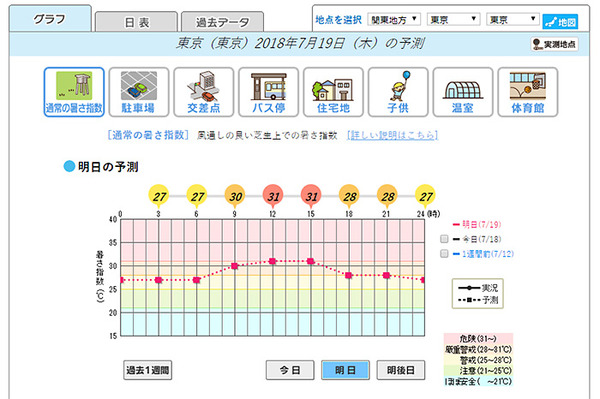Viewport: 600px width, 399px height.
Task: Click the 明日(7/19) legend label
Action: [481, 225]
